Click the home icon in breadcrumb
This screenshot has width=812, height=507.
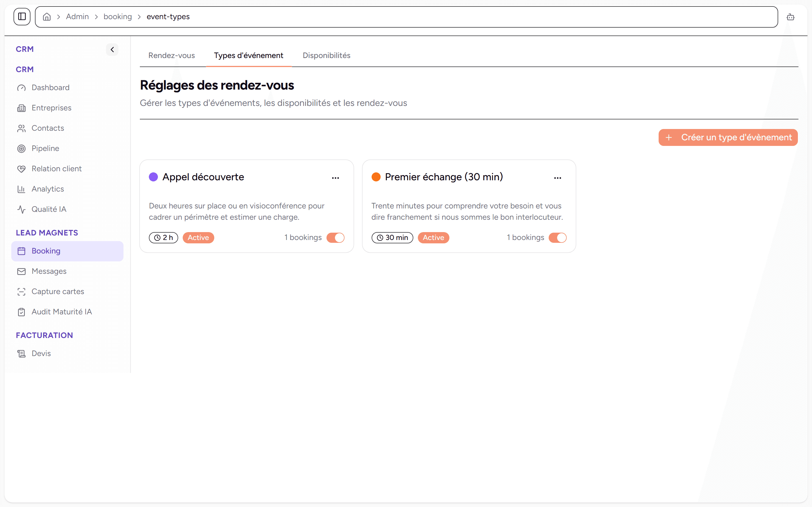tap(47, 17)
